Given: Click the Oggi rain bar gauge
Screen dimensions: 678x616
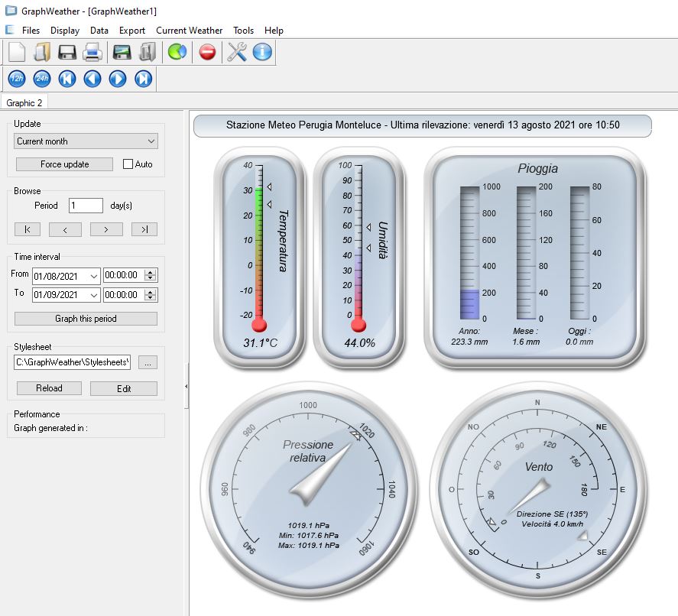Looking at the screenshot, I should tap(580, 253).
